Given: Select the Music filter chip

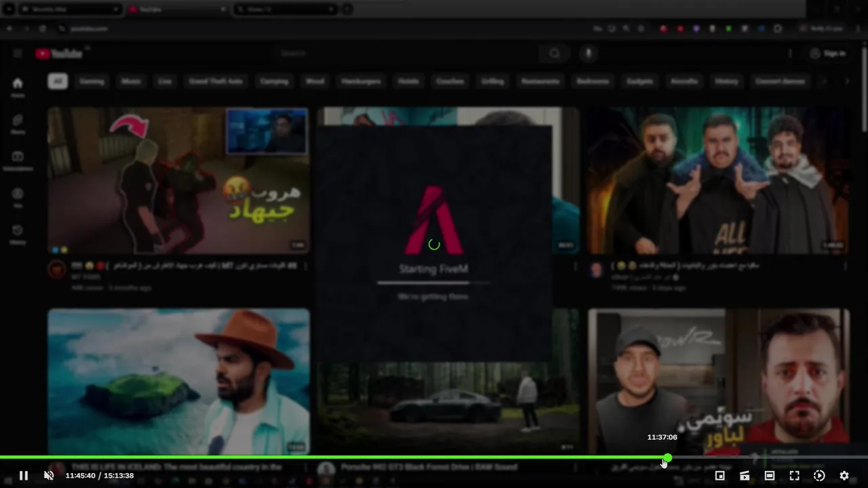Looking at the screenshot, I should pyautogui.click(x=131, y=81).
